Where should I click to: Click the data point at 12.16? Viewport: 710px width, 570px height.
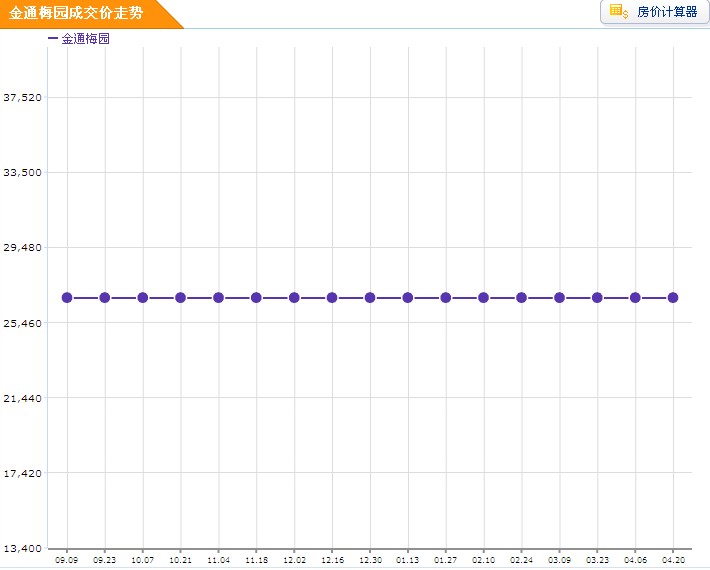332,297
